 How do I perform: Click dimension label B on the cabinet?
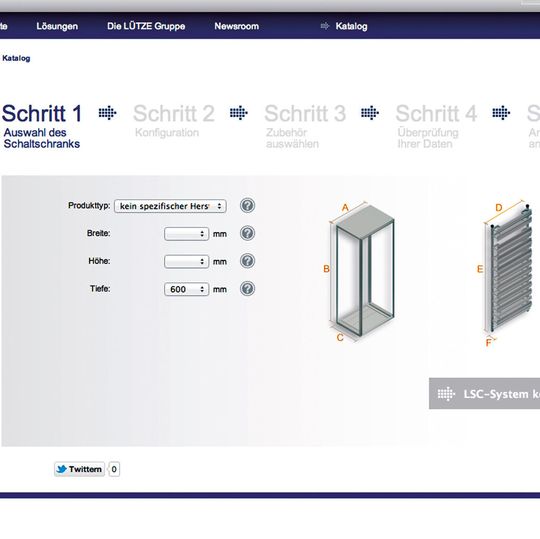326,269
